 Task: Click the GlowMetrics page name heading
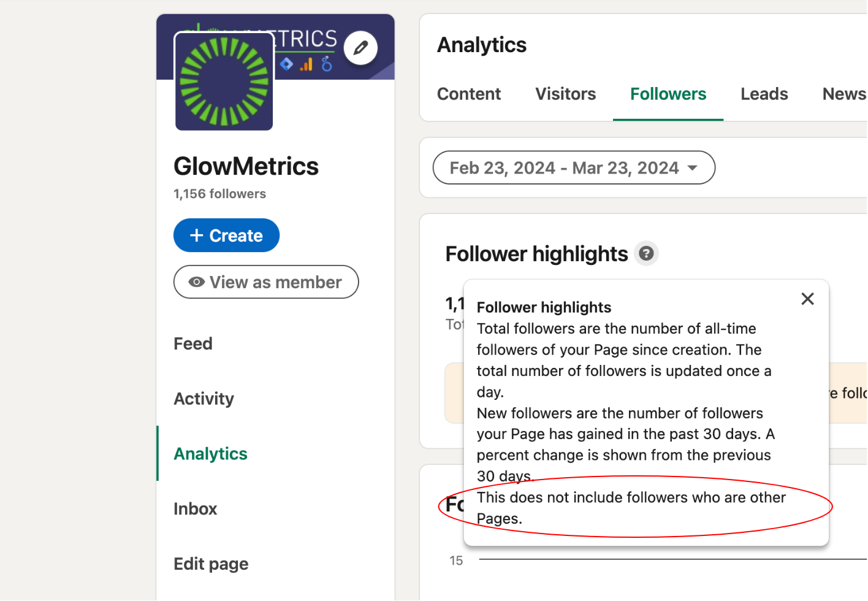pos(246,166)
